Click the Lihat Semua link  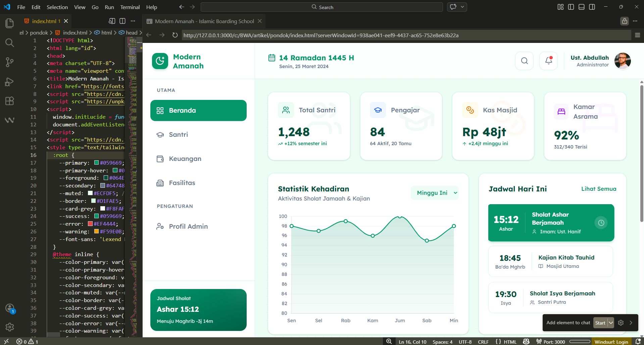point(598,189)
